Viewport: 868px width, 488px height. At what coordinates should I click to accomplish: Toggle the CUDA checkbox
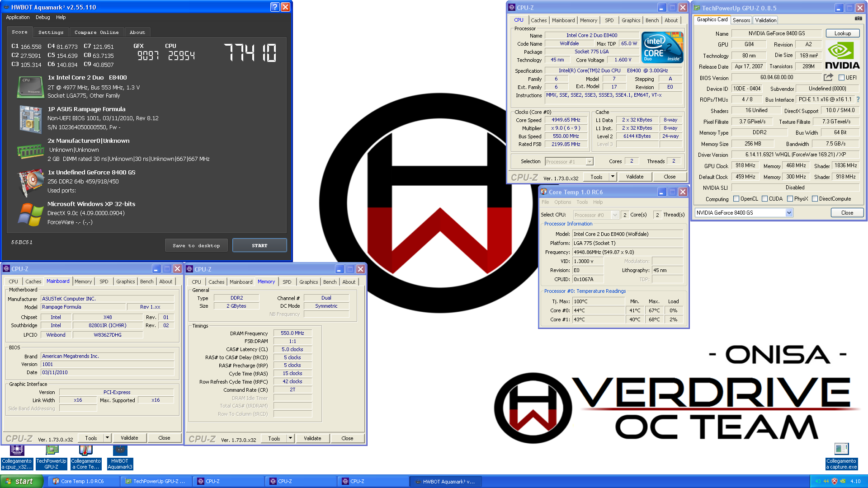coord(764,198)
